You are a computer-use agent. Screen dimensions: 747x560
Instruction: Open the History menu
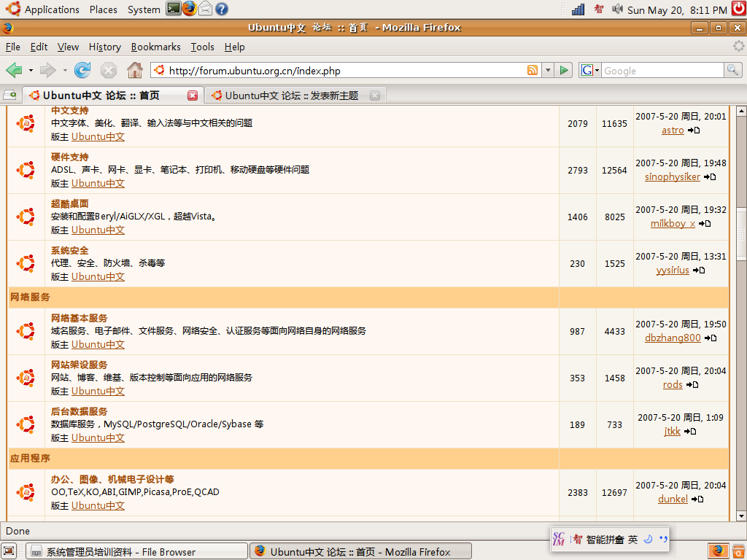tap(105, 47)
